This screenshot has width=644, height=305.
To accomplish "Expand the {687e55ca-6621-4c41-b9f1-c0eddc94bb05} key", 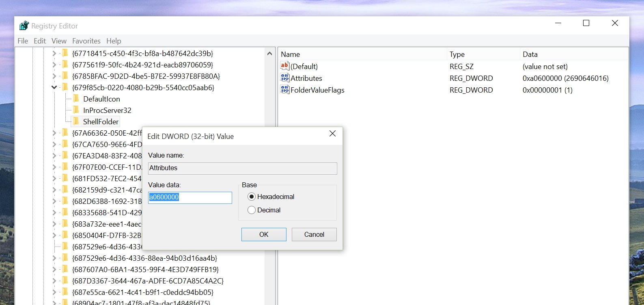I will point(54,292).
